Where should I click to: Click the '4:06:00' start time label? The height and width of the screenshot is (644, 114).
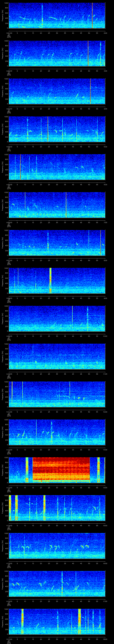tap(9, 222)
